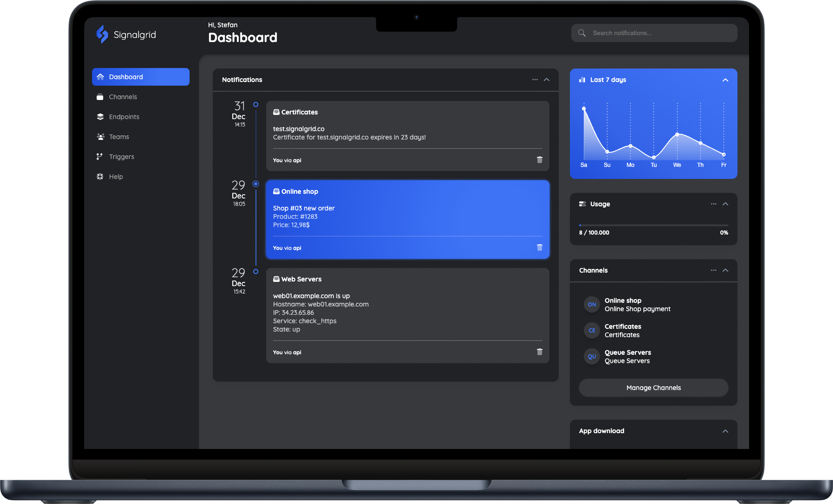Open the Queue Servers channel entry
The height and width of the screenshot is (504, 833).
tap(627, 356)
